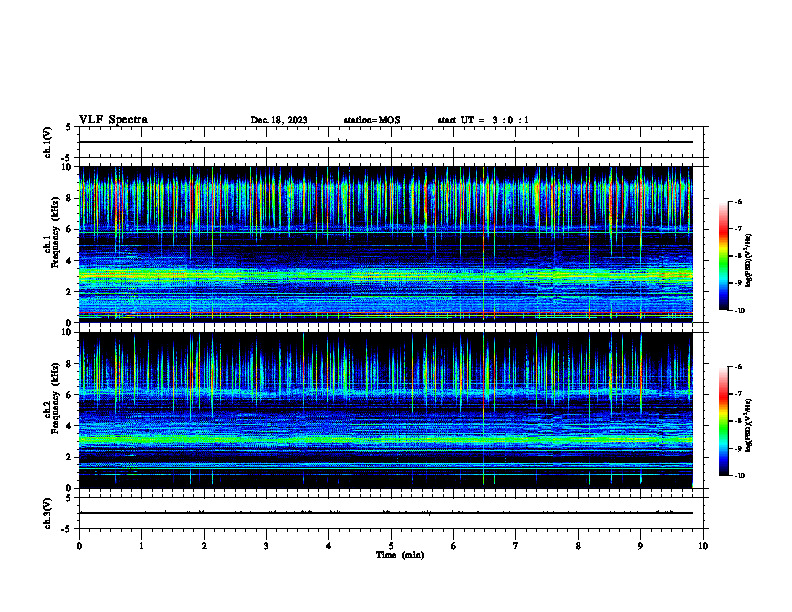Click the ch.1 colorbar "log(PSD)" units label
Image resolution: width=792 pixels, height=612 pixels.
[x=749, y=261]
